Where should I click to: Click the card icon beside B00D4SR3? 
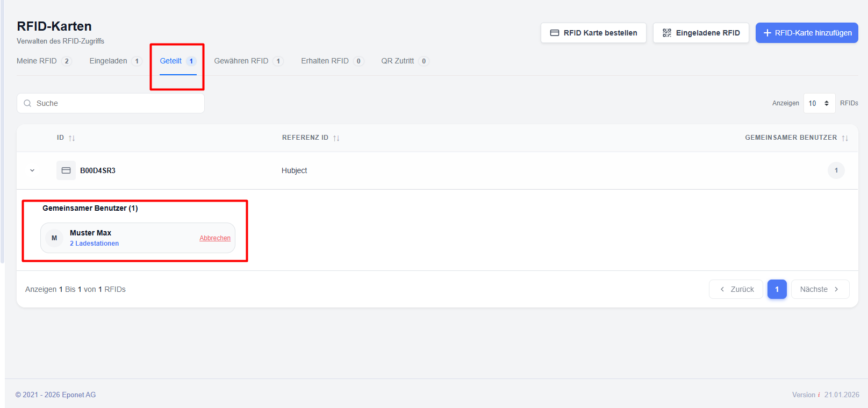point(66,170)
